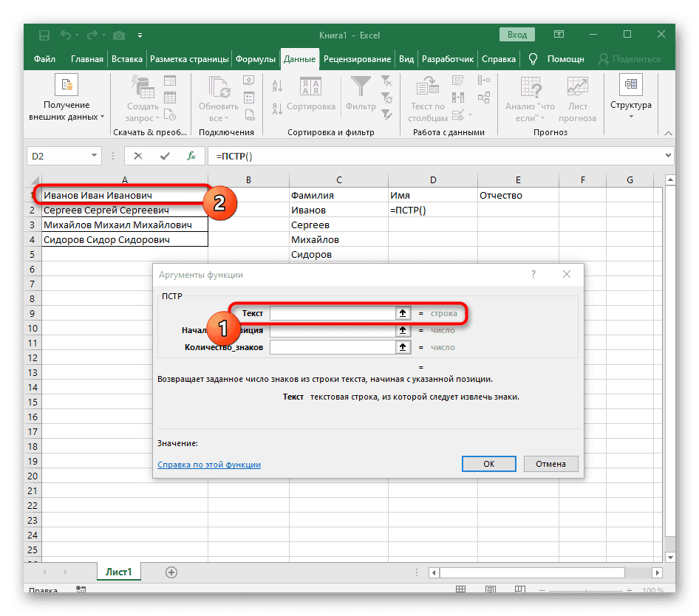Click the Начальная_позиция collapse dialog button

click(x=403, y=330)
